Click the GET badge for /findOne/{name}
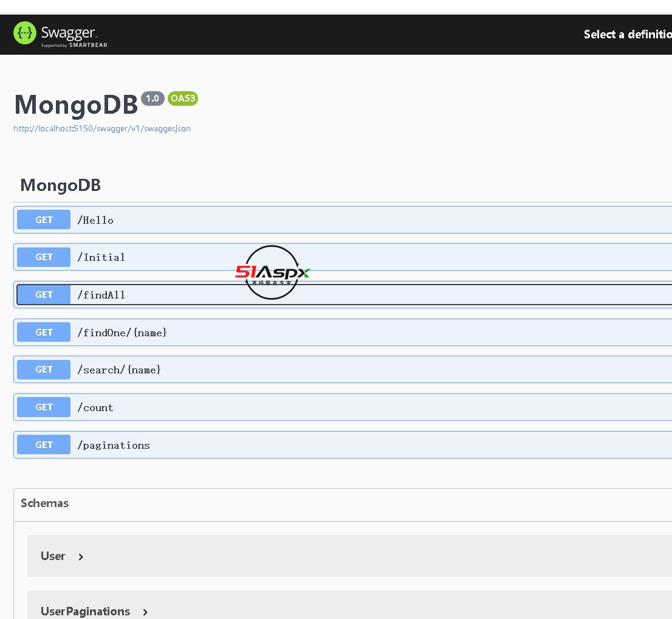 pyautogui.click(x=44, y=333)
